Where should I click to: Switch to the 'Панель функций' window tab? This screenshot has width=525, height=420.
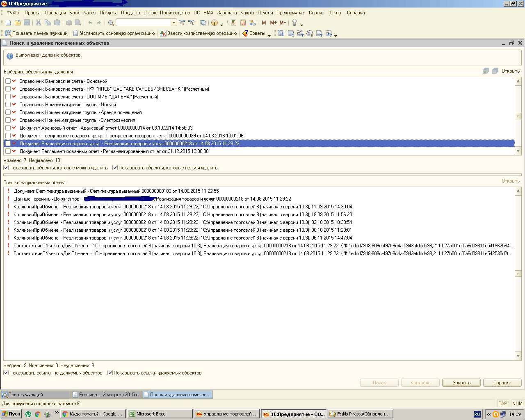36,395
